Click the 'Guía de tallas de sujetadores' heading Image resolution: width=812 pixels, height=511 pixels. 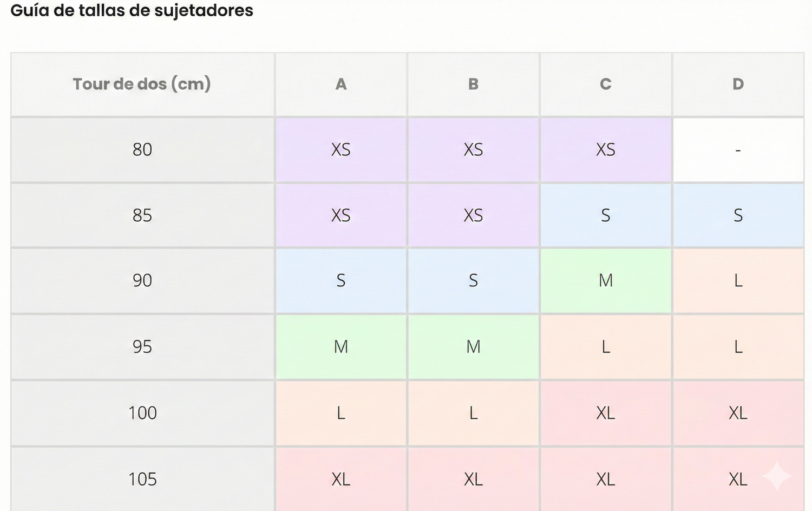(x=132, y=10)
